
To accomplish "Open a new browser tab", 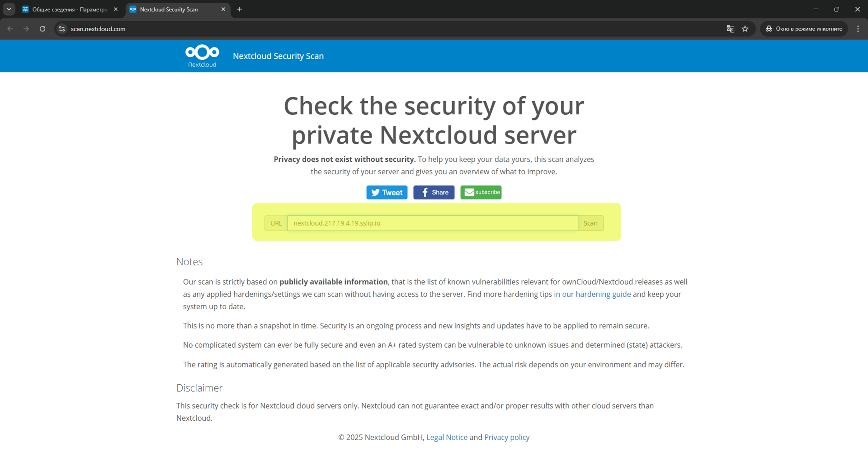I will 240,9.
